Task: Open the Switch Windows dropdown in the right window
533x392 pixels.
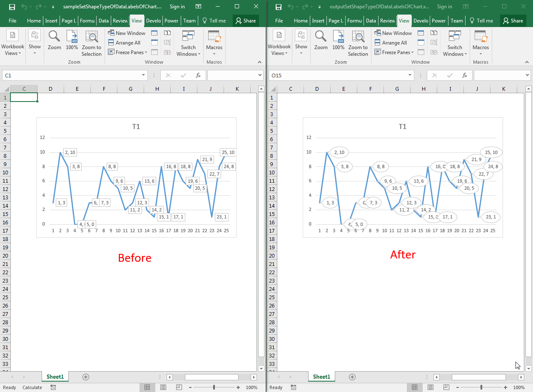Action: tap(455, 44)
